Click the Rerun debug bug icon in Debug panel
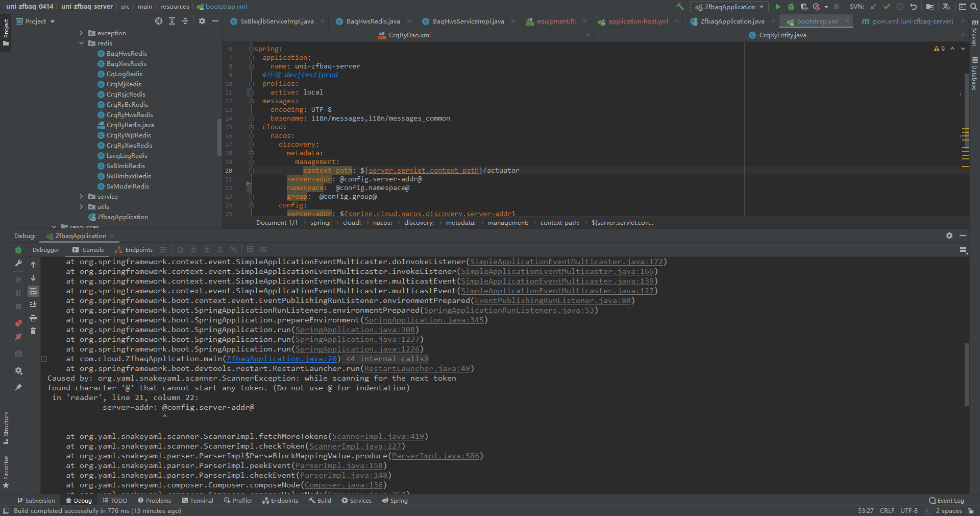 pos(18,250)
